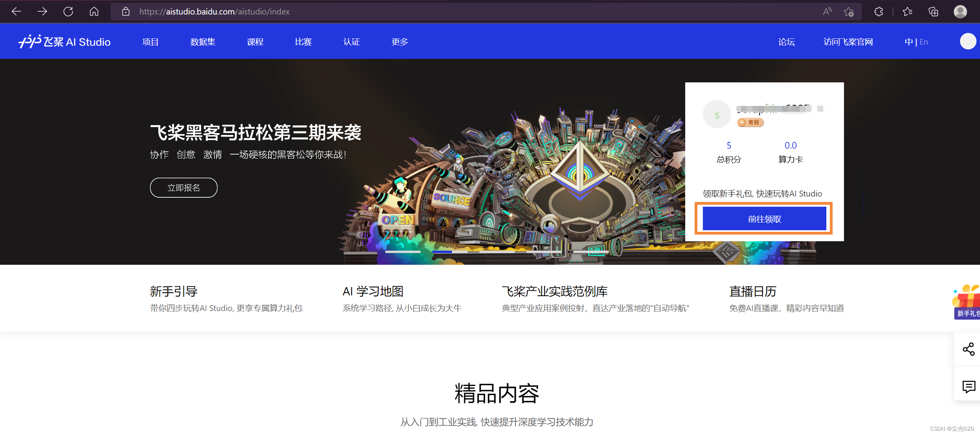Click the share icon on right sidebar
The image size is (980, 435).
pyautogui.click(x=969, y=349)
